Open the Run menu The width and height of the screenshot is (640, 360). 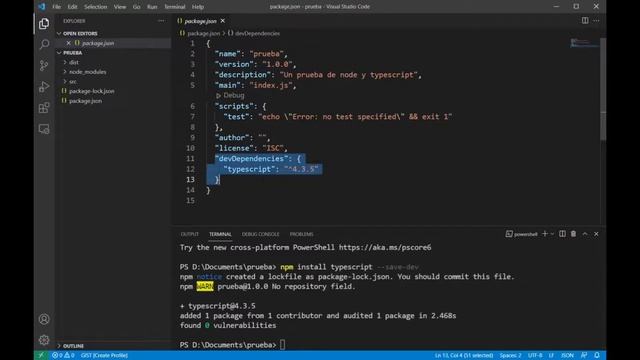152,7
